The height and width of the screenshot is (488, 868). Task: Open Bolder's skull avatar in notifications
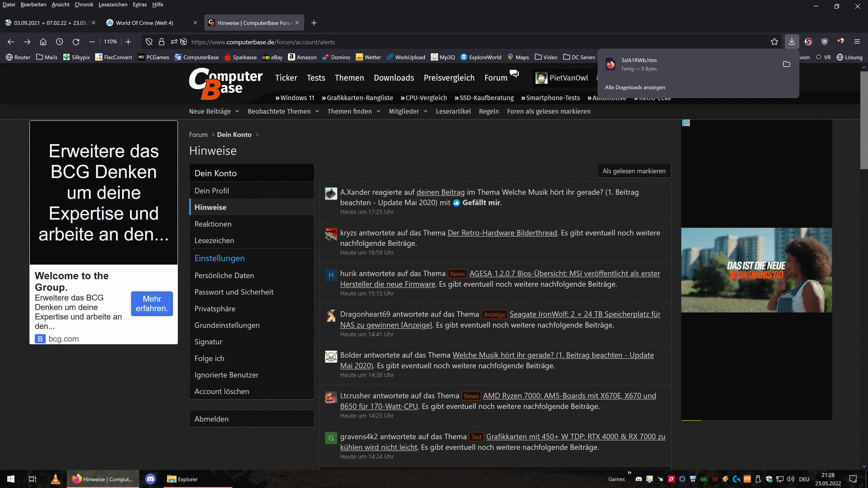(x=331, y=356)
